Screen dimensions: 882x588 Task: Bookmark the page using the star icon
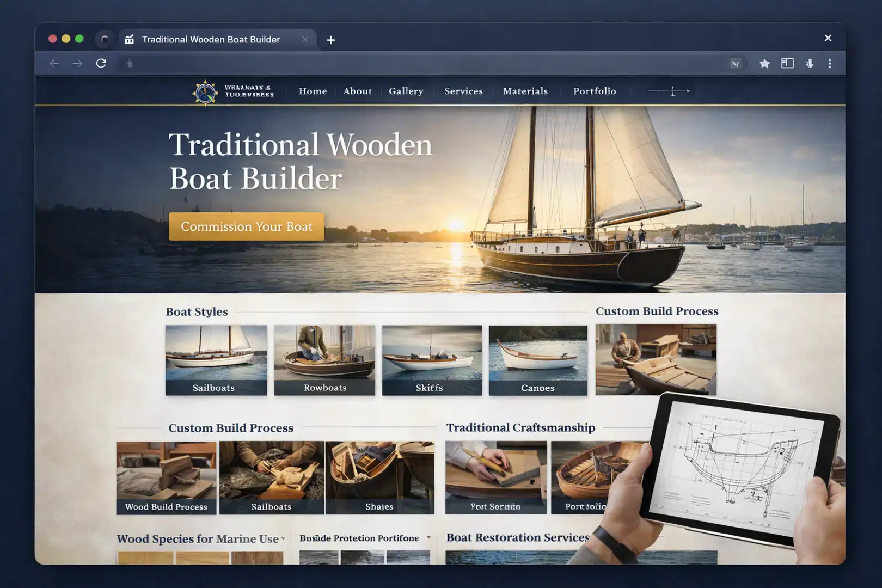pos(764,63)
